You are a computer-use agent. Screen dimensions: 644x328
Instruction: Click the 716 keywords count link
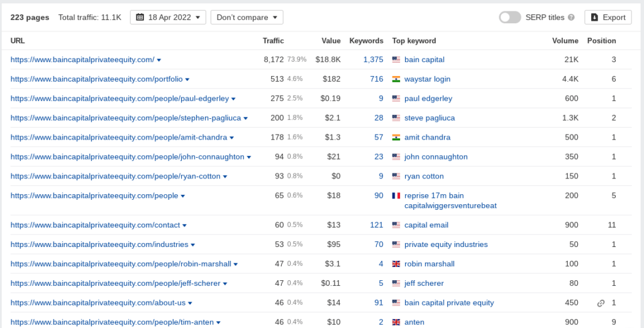click(x=377, y=79)
